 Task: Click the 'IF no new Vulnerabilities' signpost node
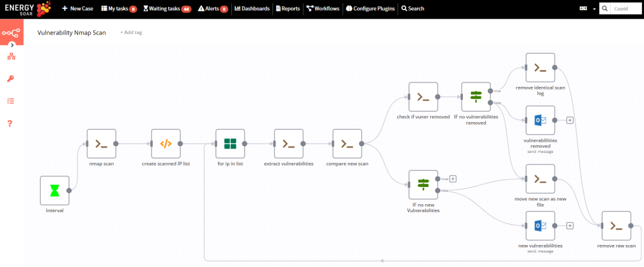423,185
